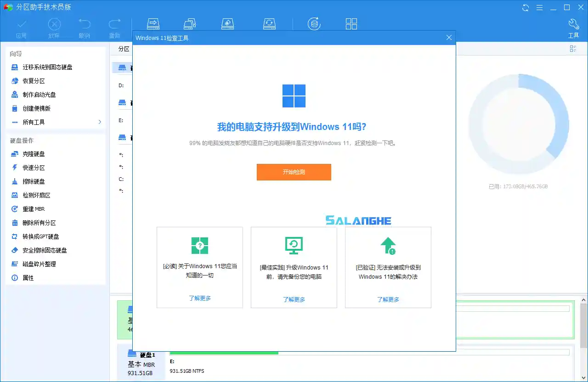
Task: Select the E: partition bar for 硬盘1
Action: 224,362
